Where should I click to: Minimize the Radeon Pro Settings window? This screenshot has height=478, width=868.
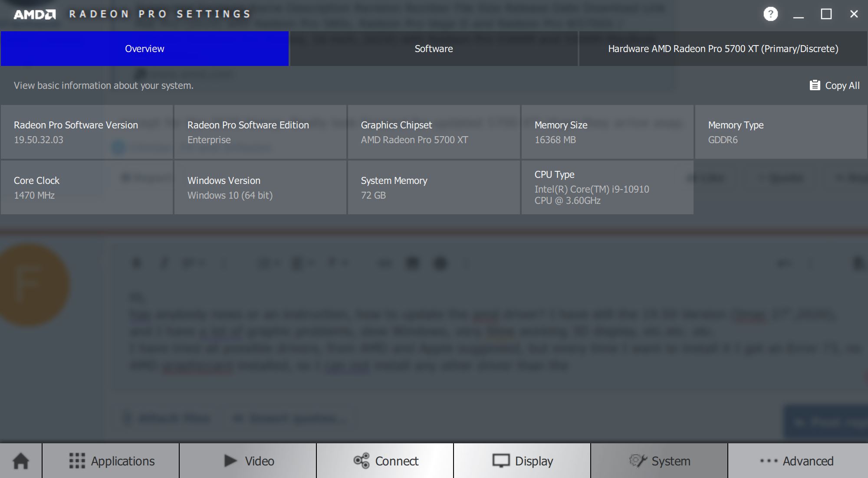point(799,14)
